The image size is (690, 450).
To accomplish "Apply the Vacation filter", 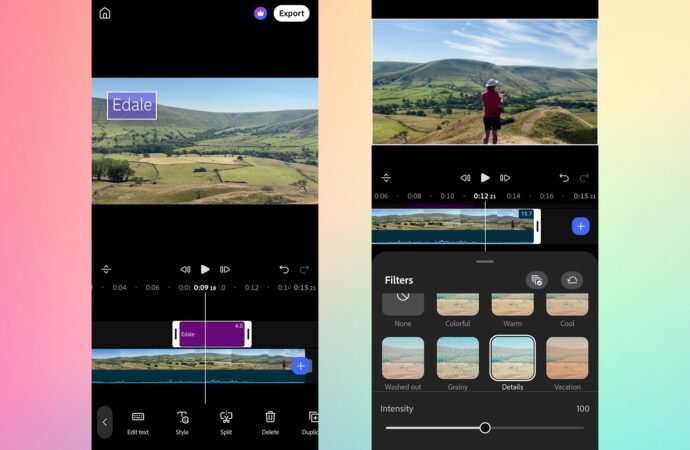I will tap(567, 363).
